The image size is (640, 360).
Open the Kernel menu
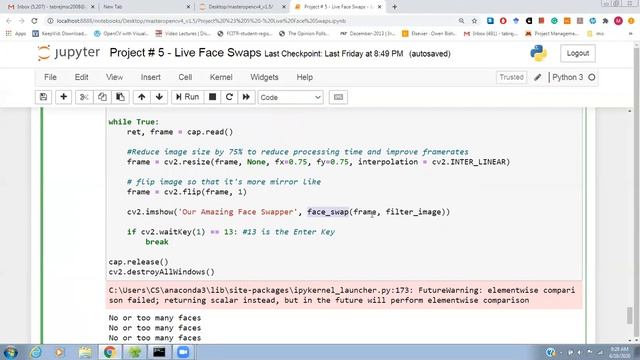221,77
